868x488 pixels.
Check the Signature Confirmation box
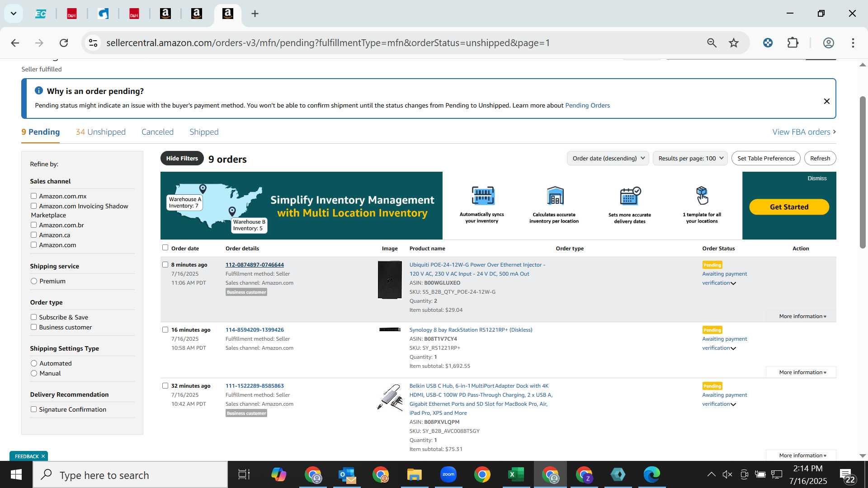coord(33,409)
